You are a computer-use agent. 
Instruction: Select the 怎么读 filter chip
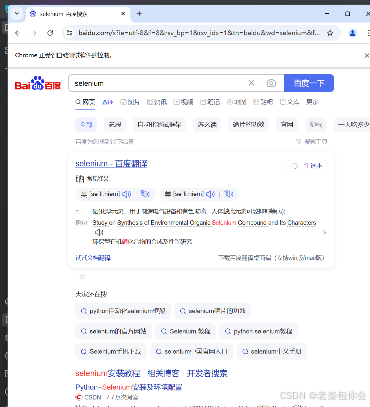(207, 125)
